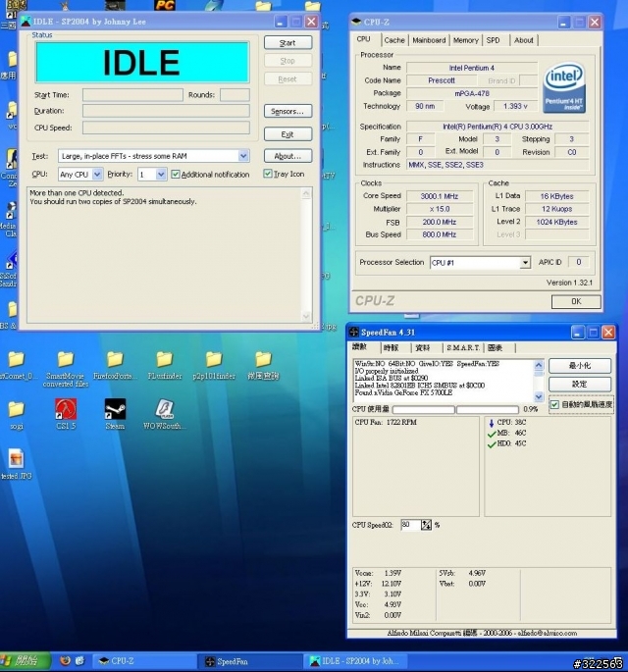Screen dimensions: 628x672
Task: Click the Start button in SP2004
Action: pos(288,42)
